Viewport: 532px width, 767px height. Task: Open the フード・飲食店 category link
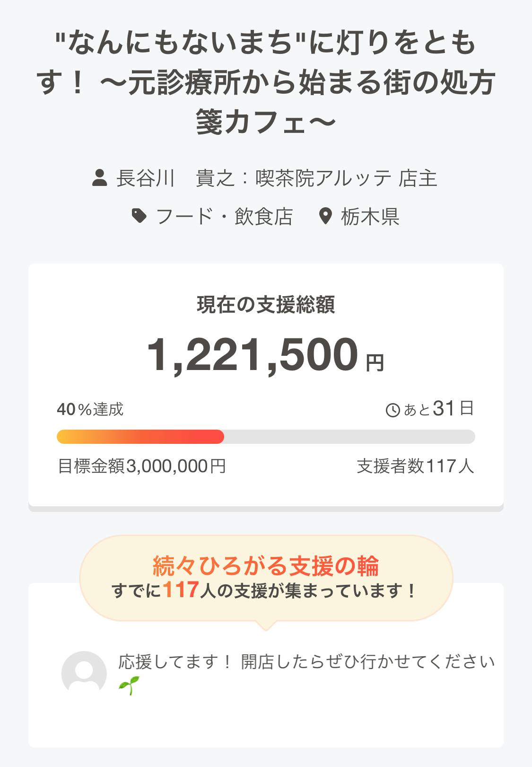(224, 217)
